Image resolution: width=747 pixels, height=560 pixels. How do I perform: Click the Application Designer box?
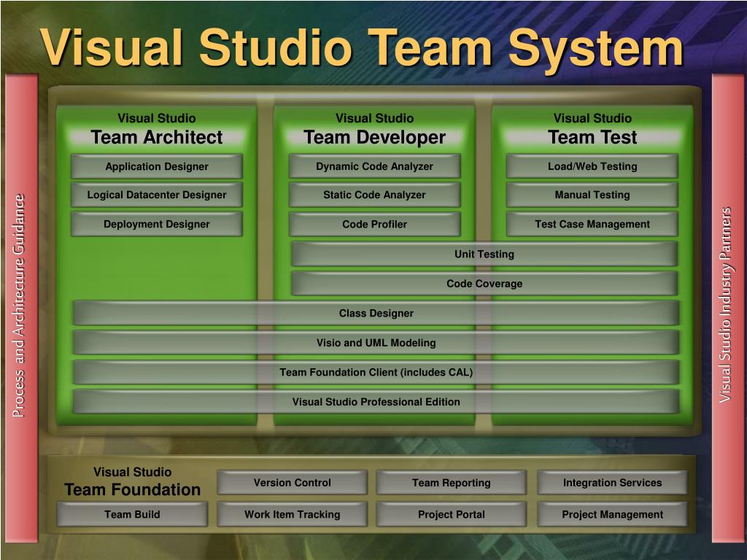[157, 166]
